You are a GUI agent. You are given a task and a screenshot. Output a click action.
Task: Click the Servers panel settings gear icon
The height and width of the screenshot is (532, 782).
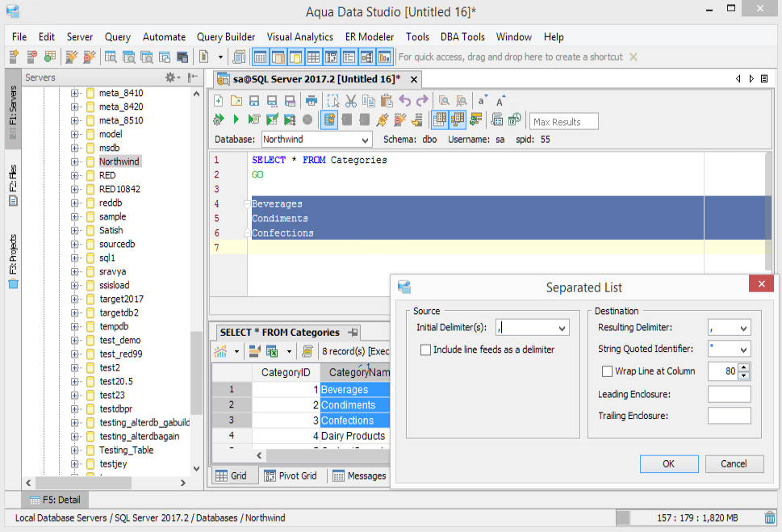pos(171,77)
